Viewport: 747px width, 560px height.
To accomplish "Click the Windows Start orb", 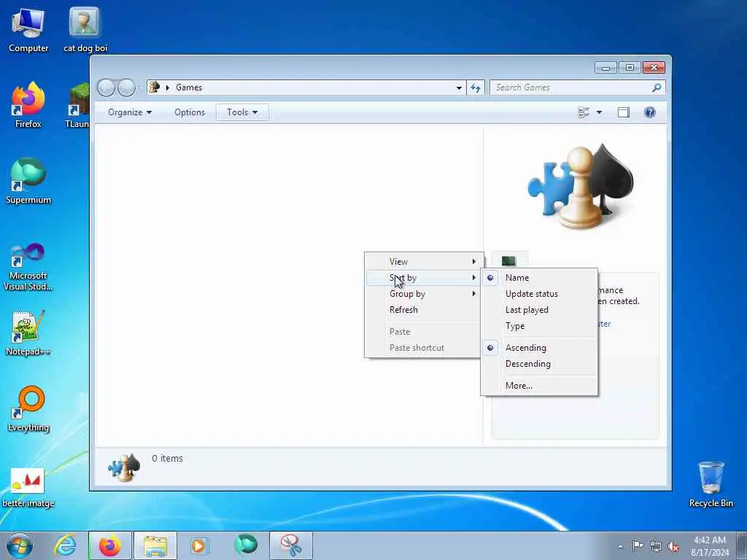I will click(20, 545).
